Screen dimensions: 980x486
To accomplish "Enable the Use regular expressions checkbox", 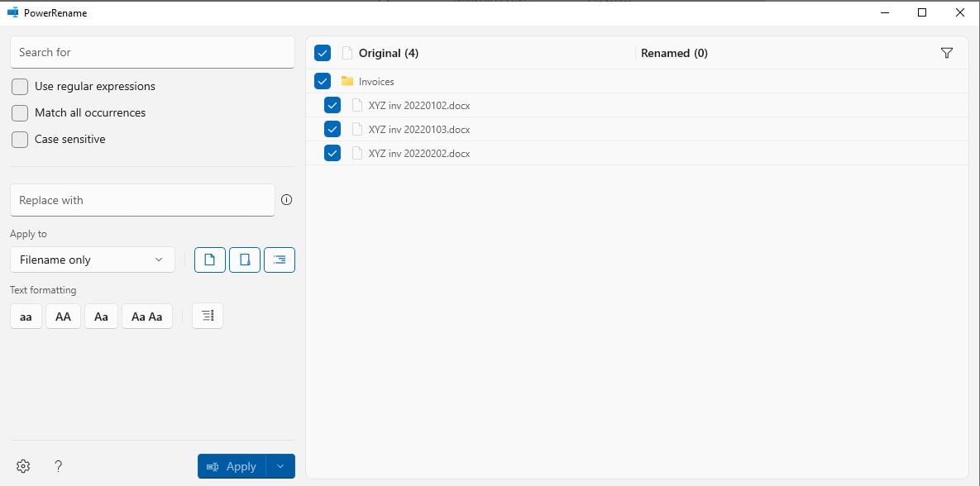I will tap(19, 86).
